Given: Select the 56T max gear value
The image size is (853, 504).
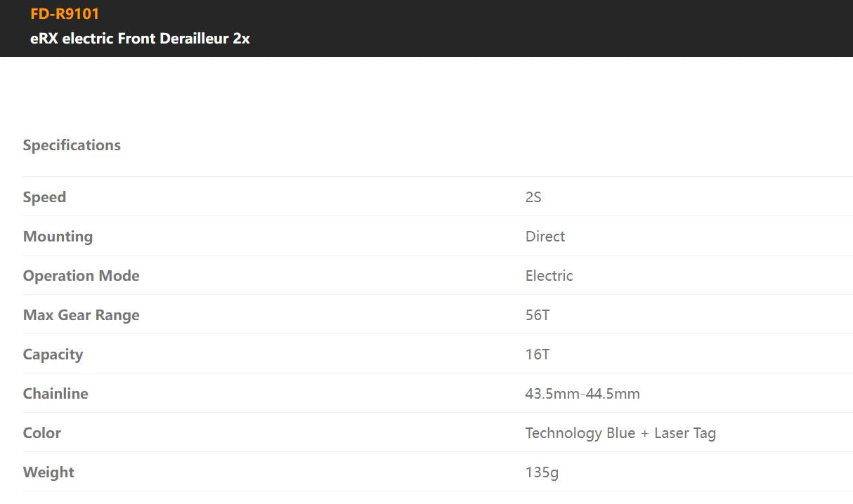Looking at the screenshot, I should pyautogui.click(x=537, y=315).
